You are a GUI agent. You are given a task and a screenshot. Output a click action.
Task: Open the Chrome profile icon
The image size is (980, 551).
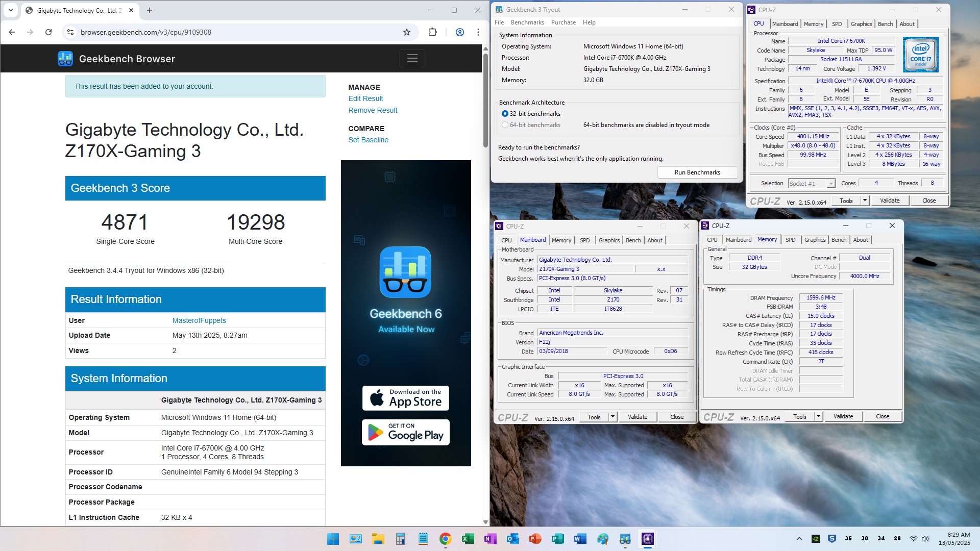(x=460, y=32)
